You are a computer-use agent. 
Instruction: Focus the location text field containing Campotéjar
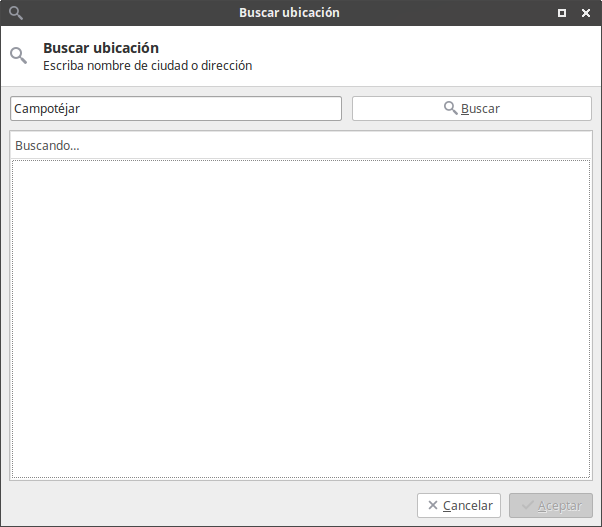pyautogui.click(x=175, y=108)
